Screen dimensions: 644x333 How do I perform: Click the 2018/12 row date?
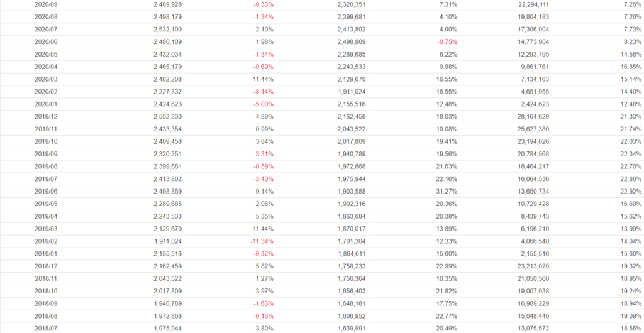click(45, 266)
